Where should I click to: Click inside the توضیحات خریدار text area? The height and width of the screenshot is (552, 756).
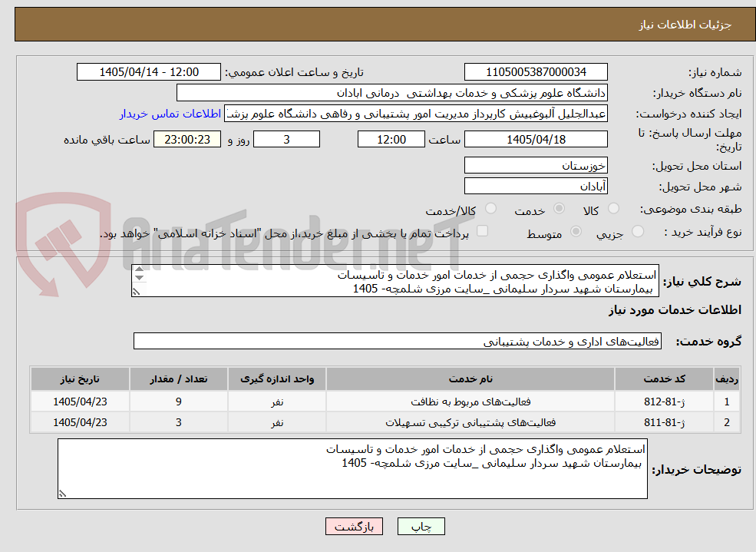(x=352, y=468)
